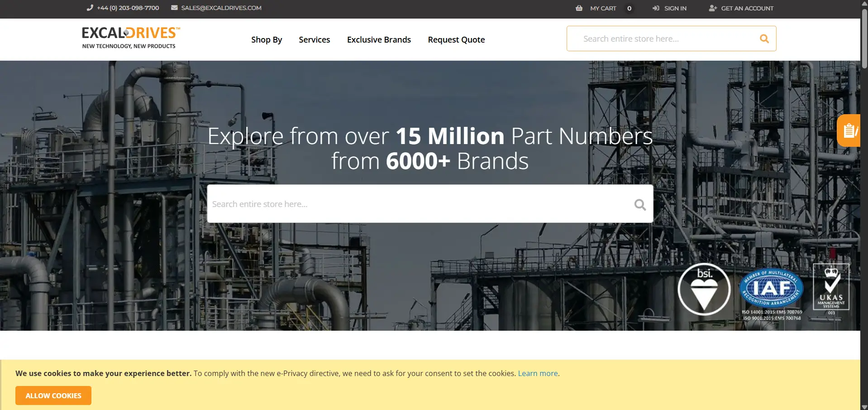
Task: Click the page vertical scrollbar thumb
Action: (864, 39)
